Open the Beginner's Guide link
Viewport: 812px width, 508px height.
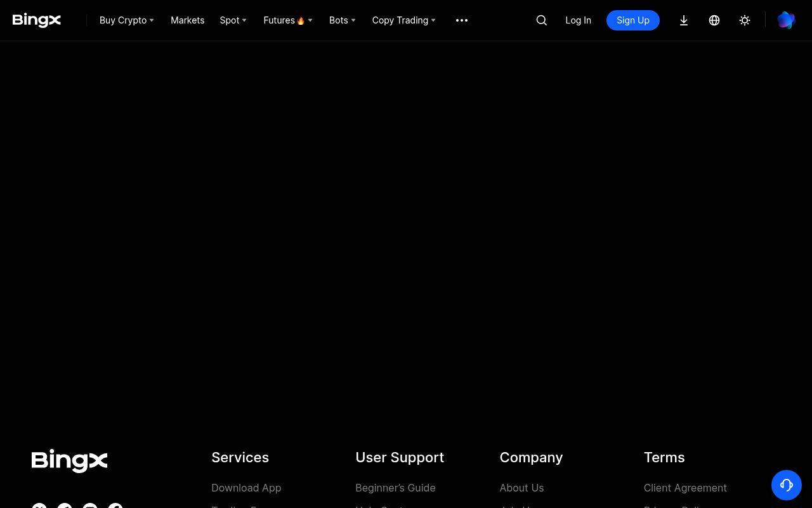(395, 488)
